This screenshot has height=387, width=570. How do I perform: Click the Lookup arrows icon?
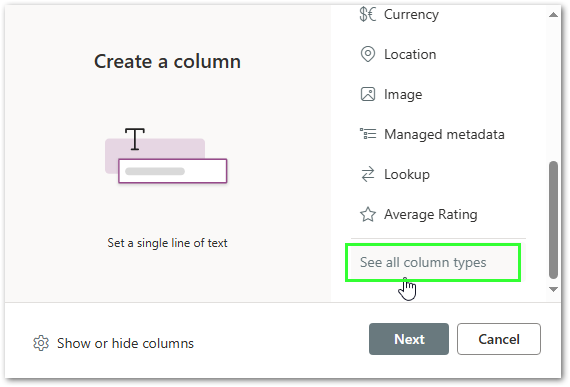(x=368, y=174)
